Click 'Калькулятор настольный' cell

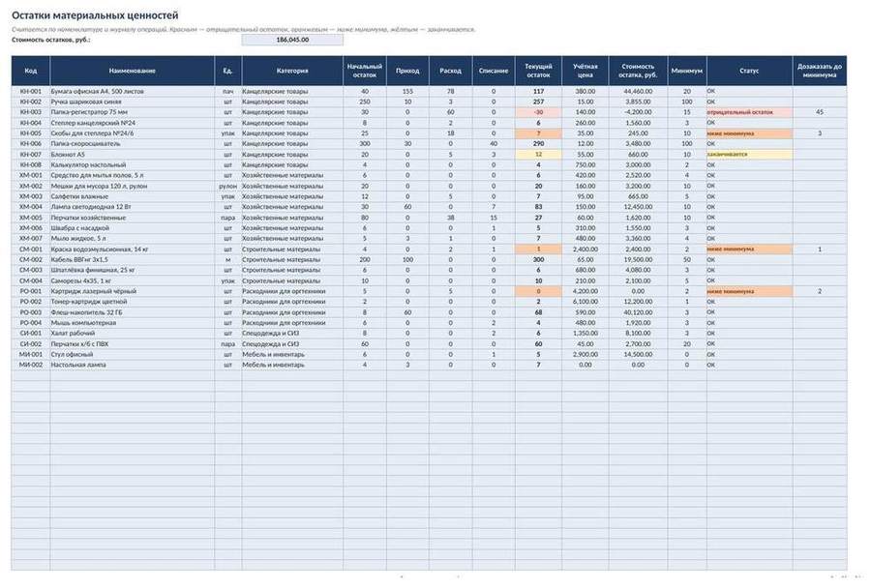tap(133, 165)
